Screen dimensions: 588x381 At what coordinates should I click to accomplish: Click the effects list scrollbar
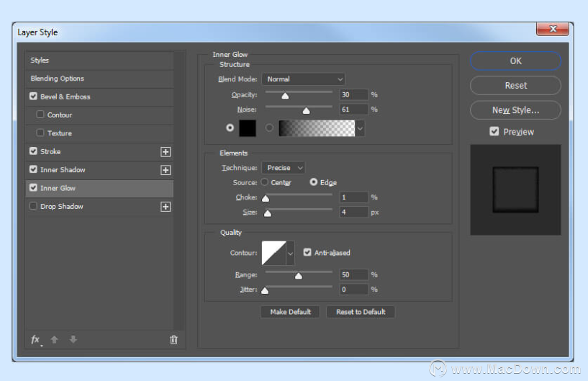[180, 191]
